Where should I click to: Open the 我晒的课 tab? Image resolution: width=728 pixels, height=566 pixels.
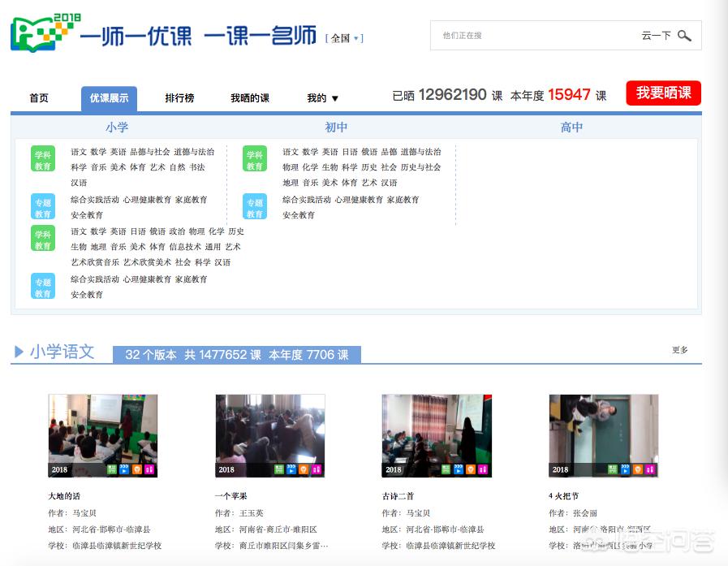point(252,97)
